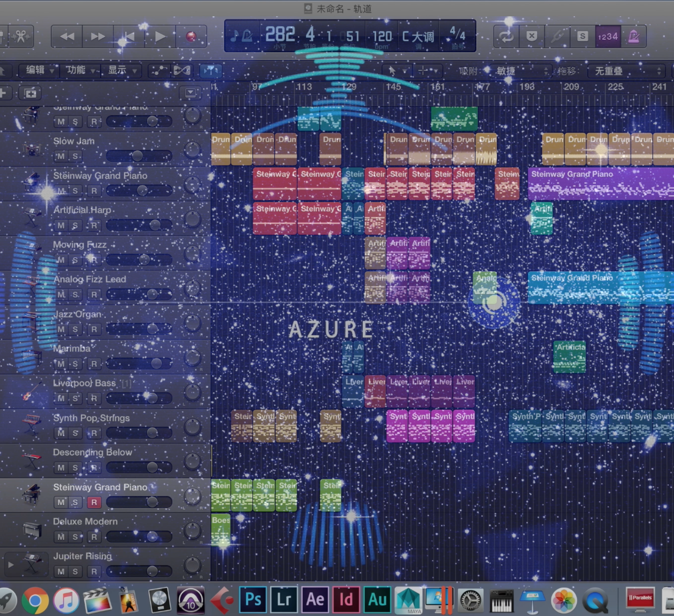Open the secondary tool menu

pos(428,70)
